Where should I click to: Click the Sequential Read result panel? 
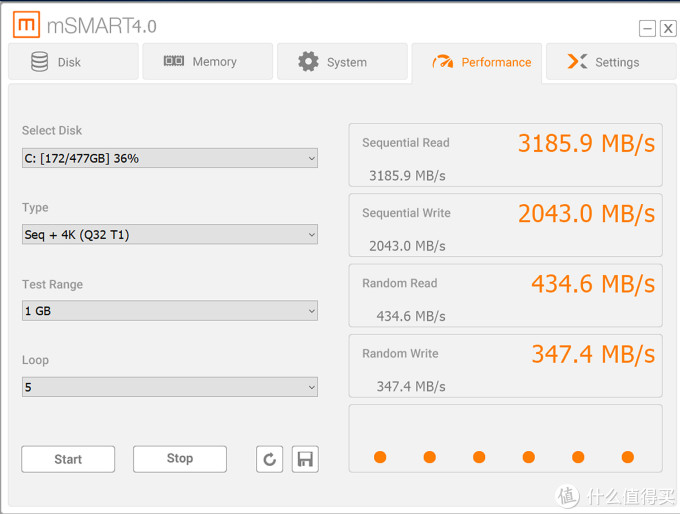coord(505,155)
